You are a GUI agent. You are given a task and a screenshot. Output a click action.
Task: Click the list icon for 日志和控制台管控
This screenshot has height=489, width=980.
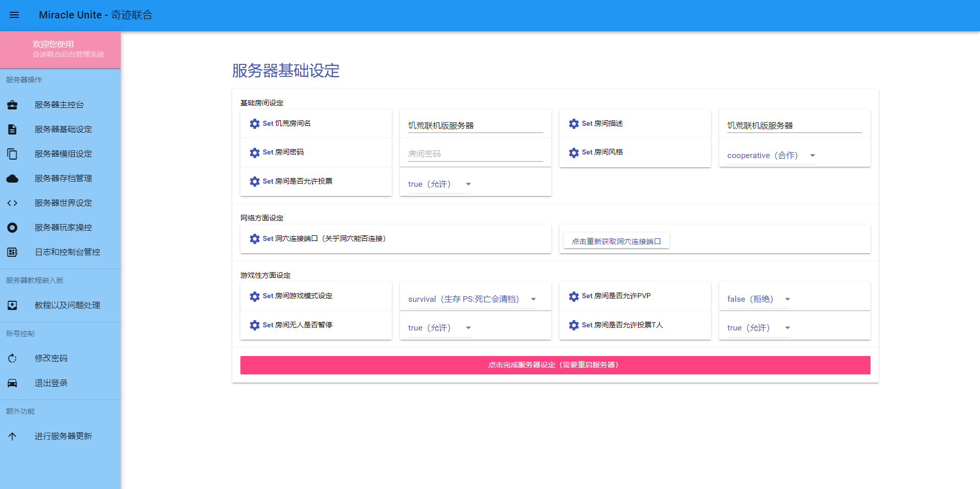pyautogui.click(x=12, y=252)
